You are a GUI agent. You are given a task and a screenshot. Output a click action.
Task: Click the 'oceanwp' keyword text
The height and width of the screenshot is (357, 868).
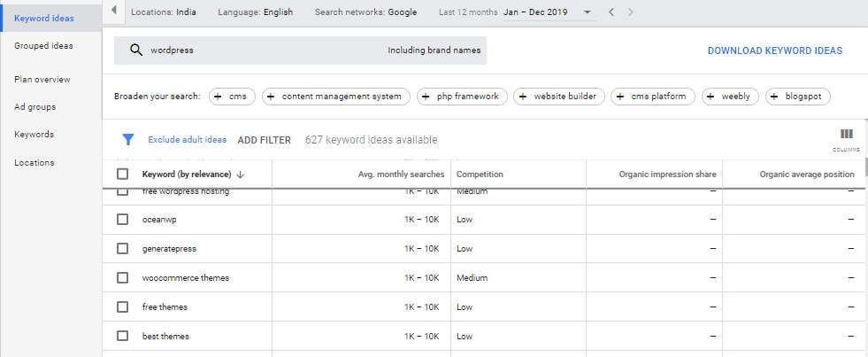coord(159,220)
